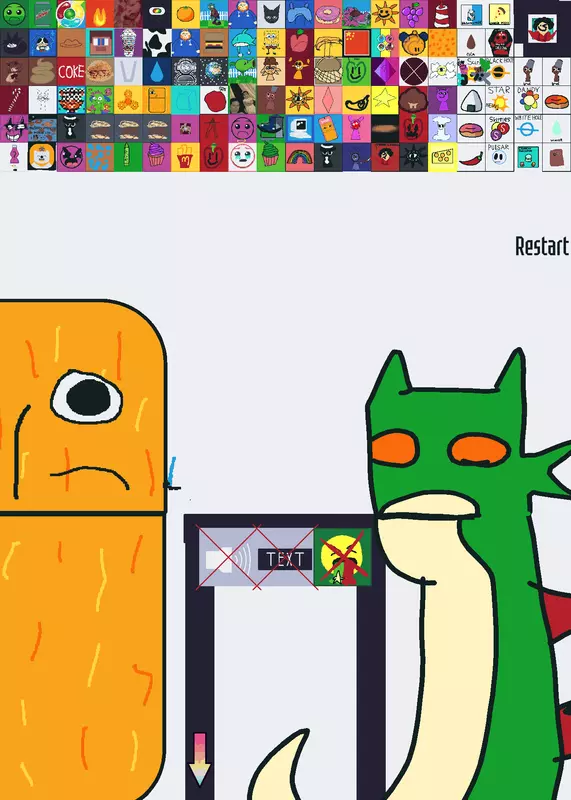This screenshot has height=800, width=571.
Task: Select the red chili pepper icon
Action: point(471,157)
